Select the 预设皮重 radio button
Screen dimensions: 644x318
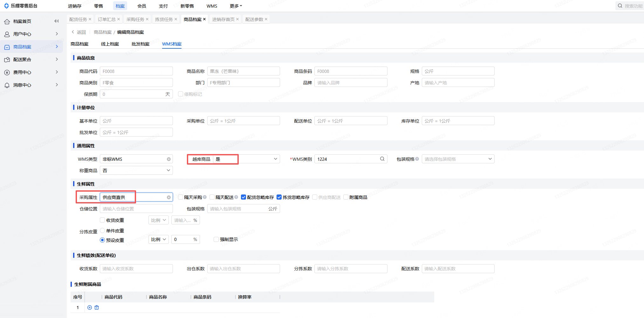point(102,240)
